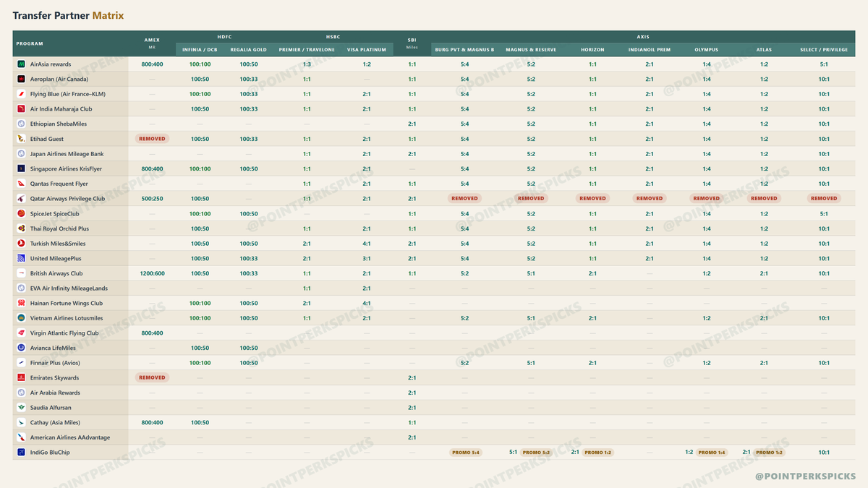Screen dimensions: 868x488
Task: Select the 3:1 ratio in United MileagePlus row
Action: tap(367, 258)
